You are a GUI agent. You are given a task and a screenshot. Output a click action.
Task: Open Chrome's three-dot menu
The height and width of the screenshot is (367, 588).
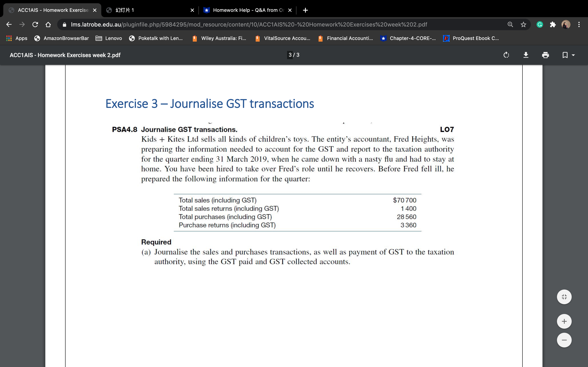point(579,24)
